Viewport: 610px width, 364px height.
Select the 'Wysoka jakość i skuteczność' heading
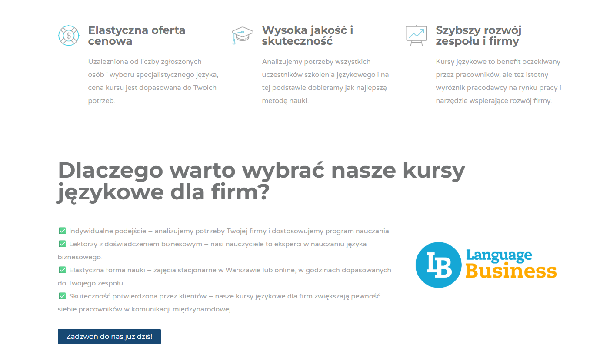(x=307, y=36)
